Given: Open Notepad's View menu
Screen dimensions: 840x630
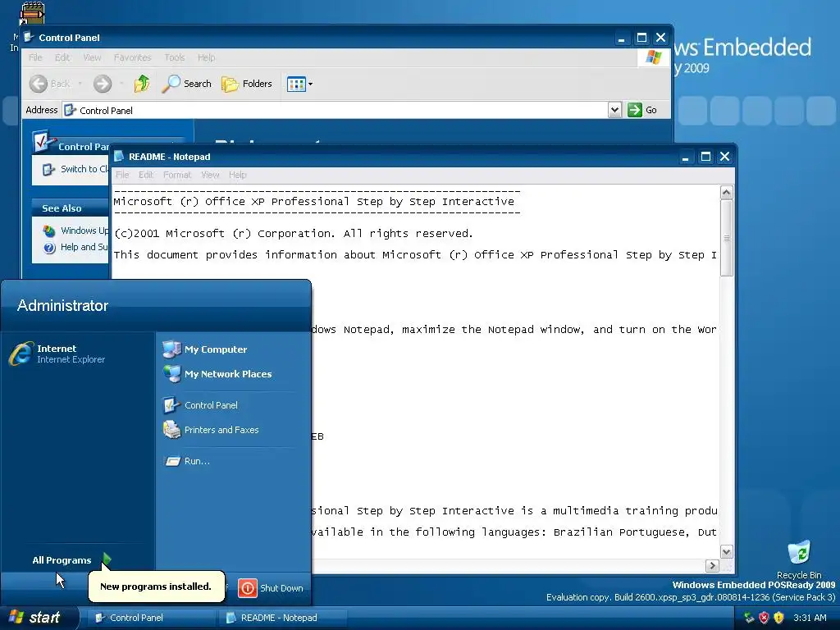Looking at the screenshot, I should point(210,175).
